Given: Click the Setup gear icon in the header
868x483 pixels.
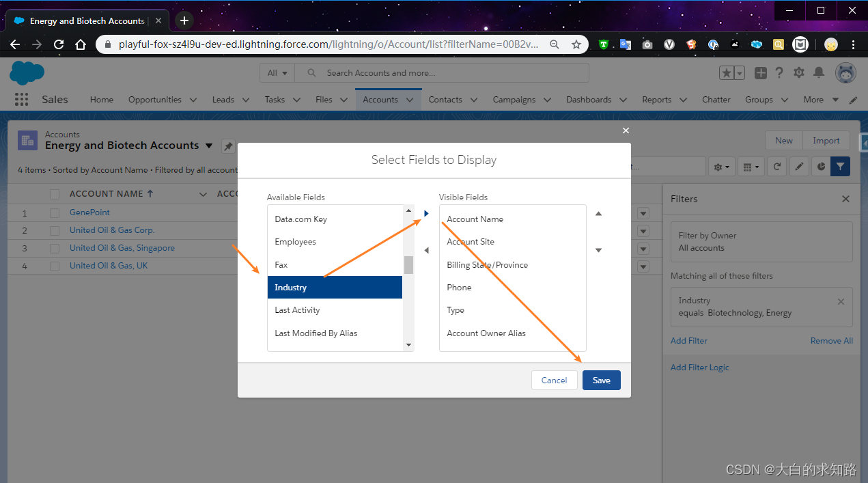Looking at the screenshot, I should pyautogui.click(x=798, y=72).
